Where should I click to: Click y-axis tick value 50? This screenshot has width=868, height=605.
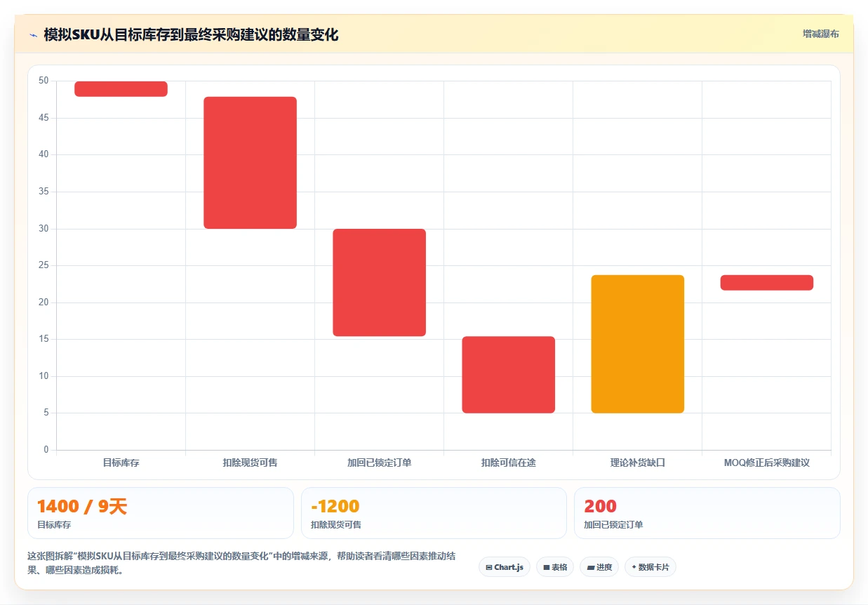(44, 81)
